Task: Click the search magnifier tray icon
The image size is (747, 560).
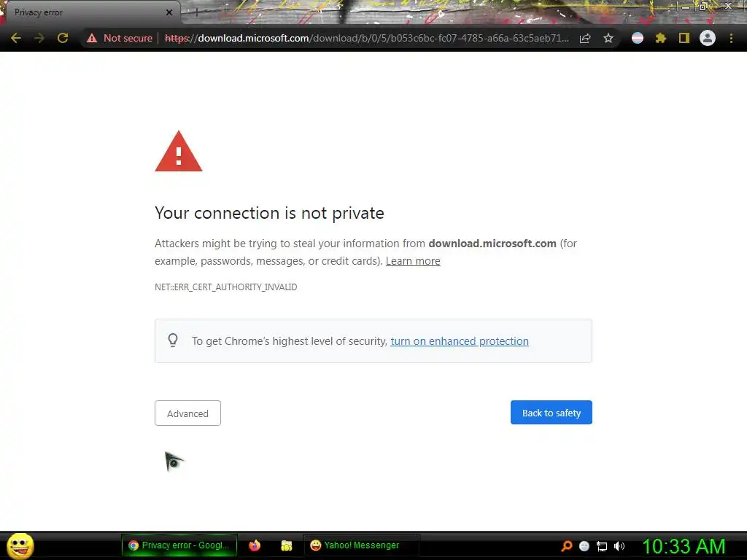Action: pos(567,546)
